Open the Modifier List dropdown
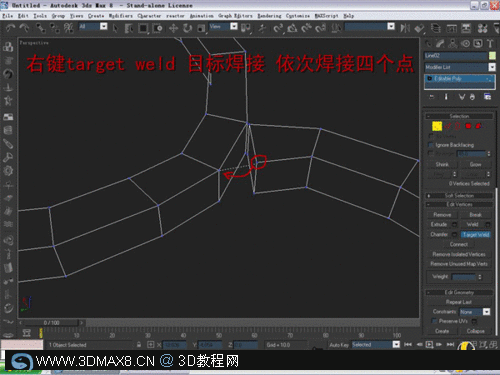The image size is (500, 375). [460, 67]
